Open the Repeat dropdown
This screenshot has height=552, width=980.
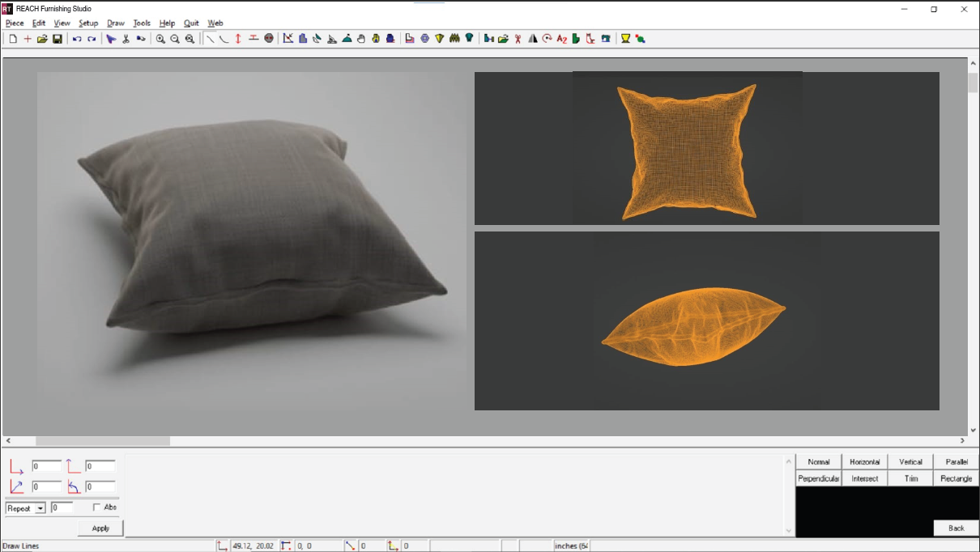point(40,508)
